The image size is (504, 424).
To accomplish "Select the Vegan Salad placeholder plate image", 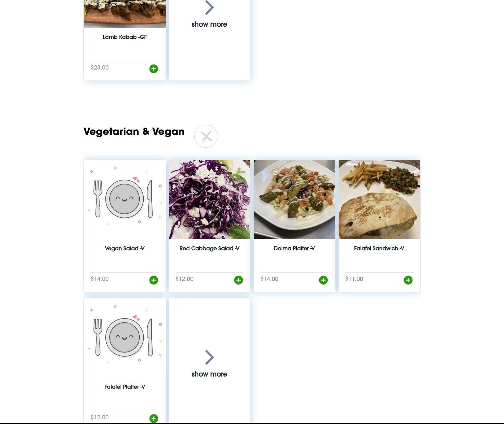I will (125, 199).
